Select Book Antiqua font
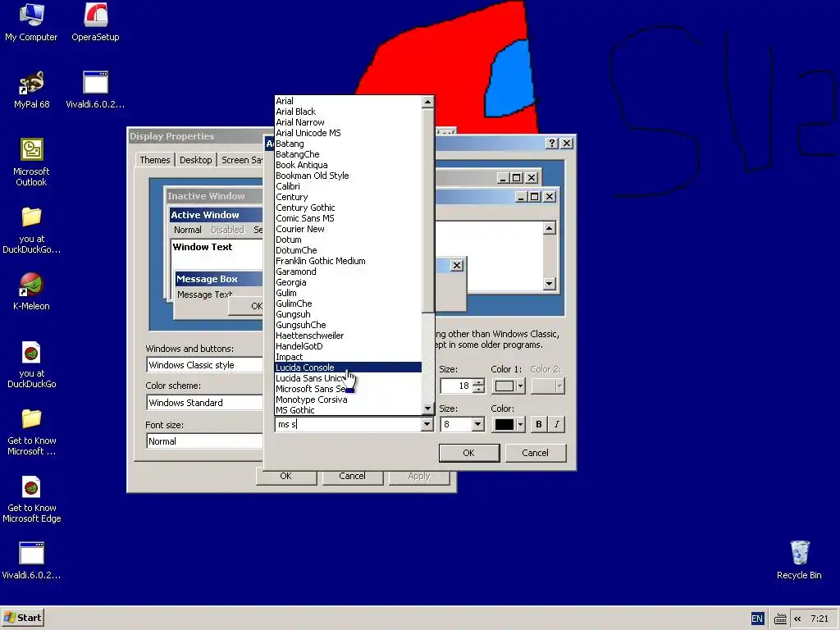 click(348, 165)
